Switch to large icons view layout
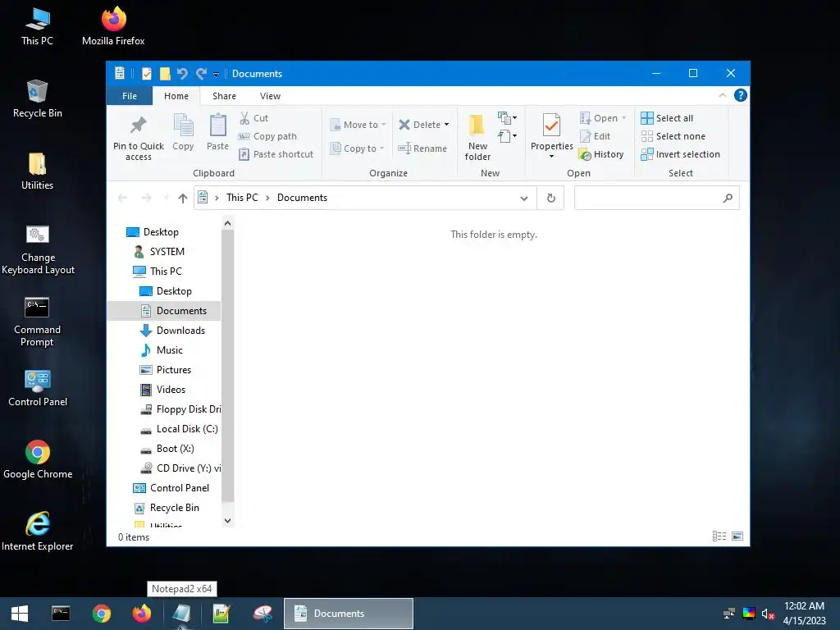 (737, 536)
